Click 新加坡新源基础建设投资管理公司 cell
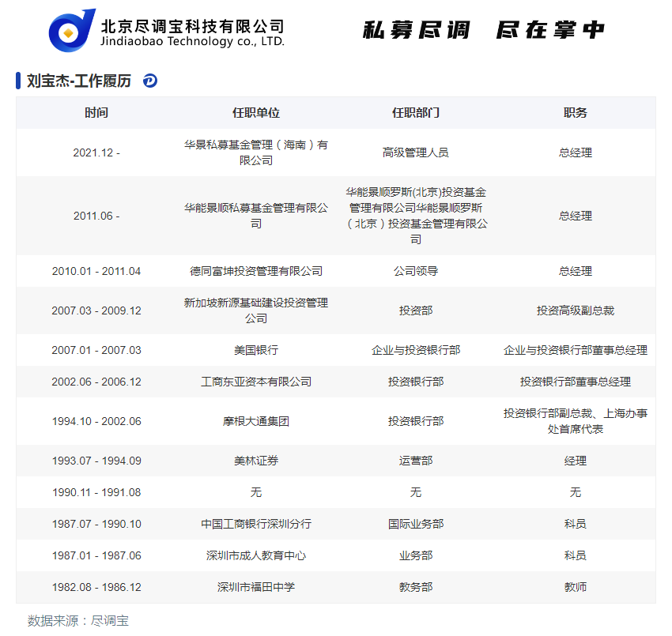Viewport: 672px width, 636px height. pos(256,310)
